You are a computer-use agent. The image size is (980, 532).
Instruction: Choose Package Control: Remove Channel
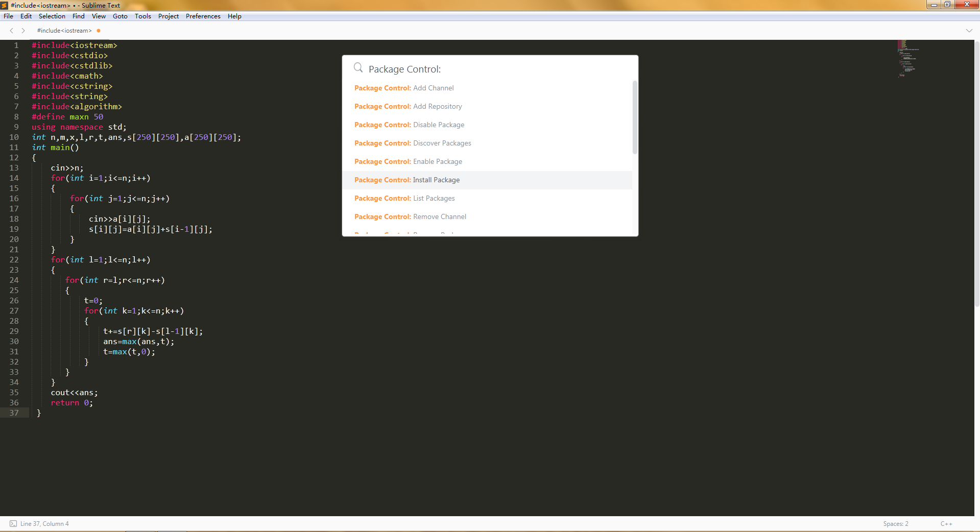point(487,217)
